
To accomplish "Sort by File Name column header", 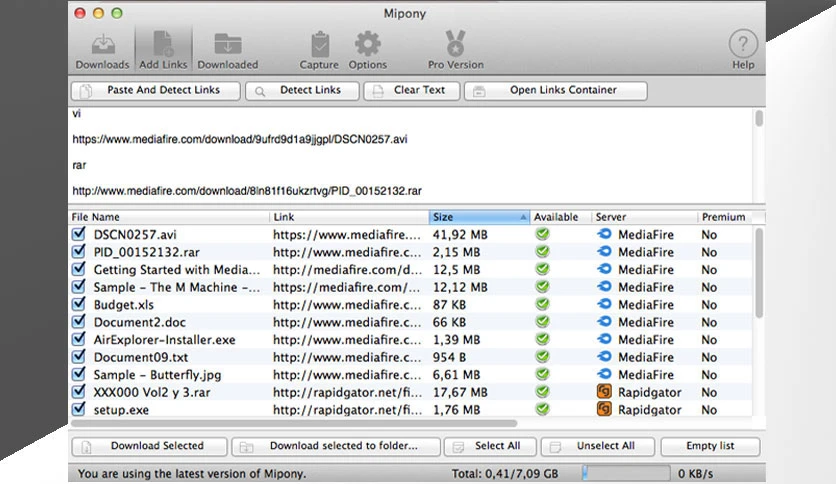I will coord(170,217).
